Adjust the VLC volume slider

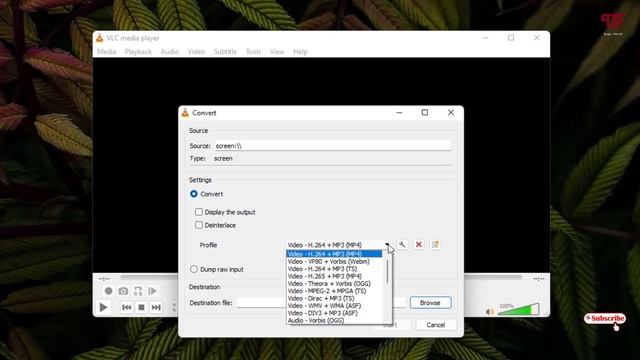(518, 309)
